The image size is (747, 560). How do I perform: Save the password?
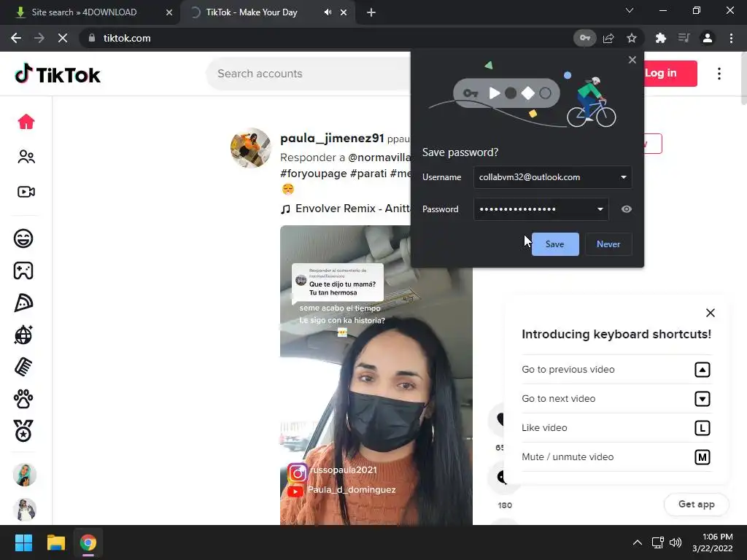tap(555, 244)
